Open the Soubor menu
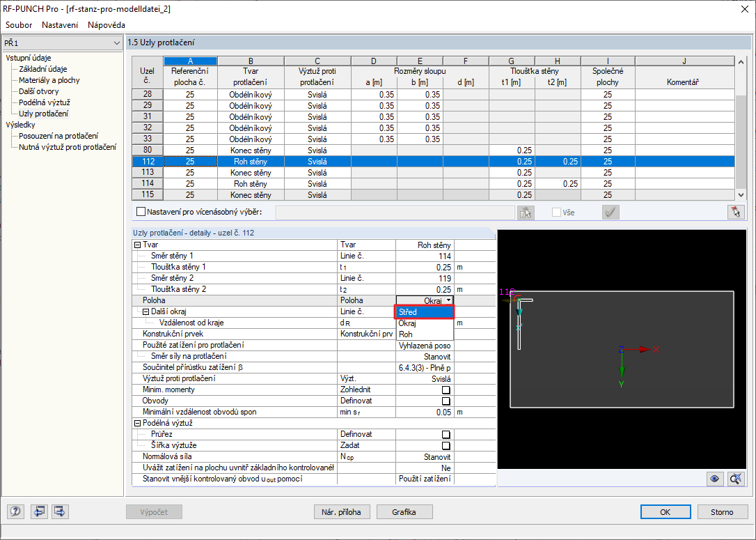Image resolution: width=756 pixels, height=540 pixels. (x=19, y=25)
